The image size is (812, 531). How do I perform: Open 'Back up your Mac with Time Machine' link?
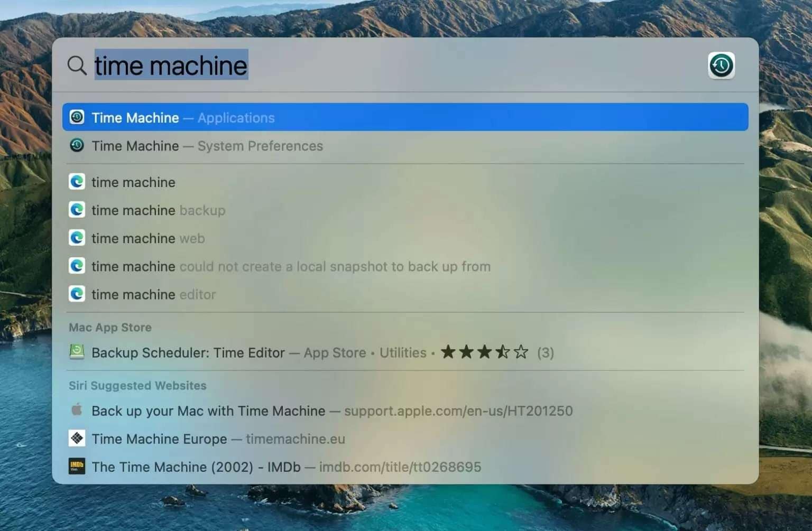[405, 411]
